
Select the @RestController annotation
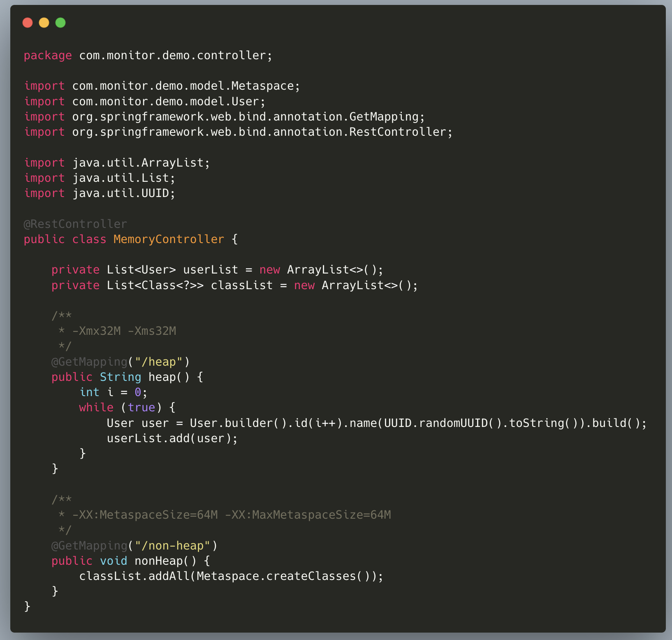point(75,224)
